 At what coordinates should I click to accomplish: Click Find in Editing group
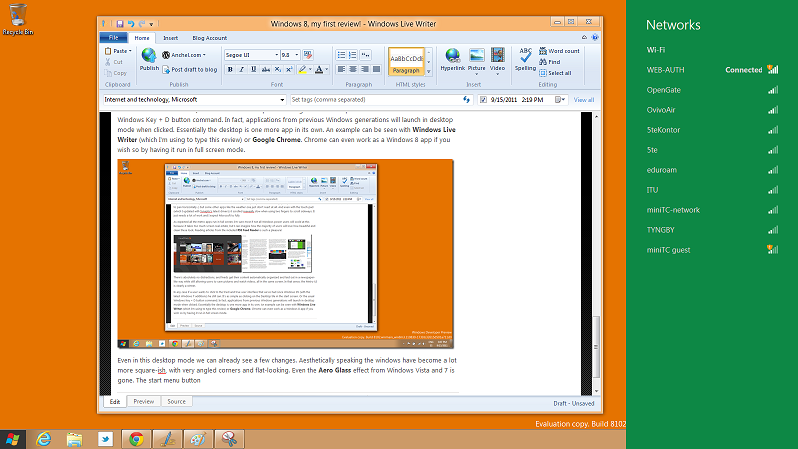550,62
